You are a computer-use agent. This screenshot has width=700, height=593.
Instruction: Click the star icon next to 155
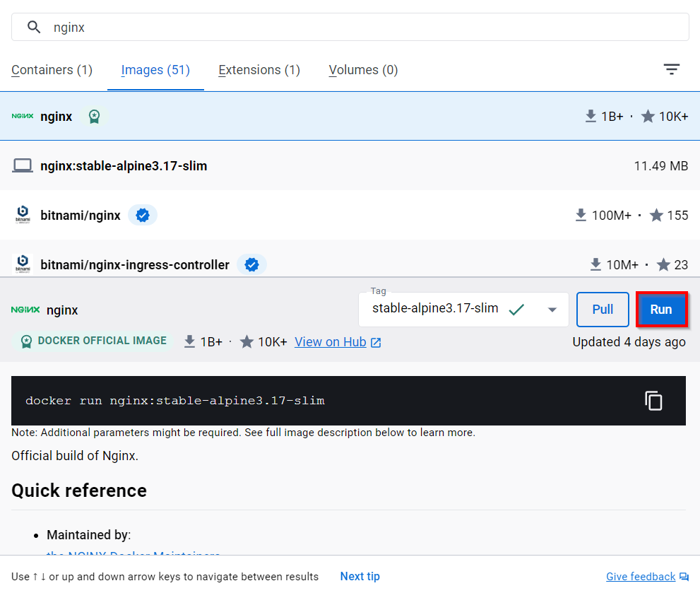[656, 216]
